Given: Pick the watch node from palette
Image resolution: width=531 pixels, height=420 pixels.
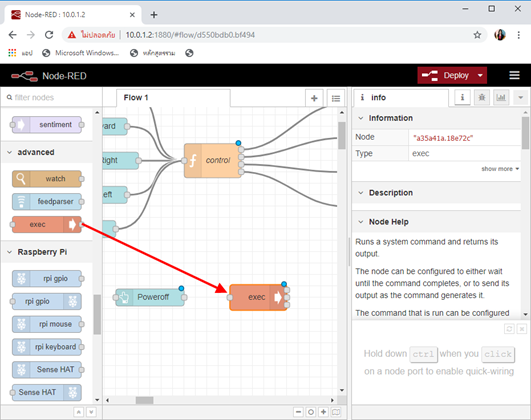Looking at the screenshot, I should (47, 178).
